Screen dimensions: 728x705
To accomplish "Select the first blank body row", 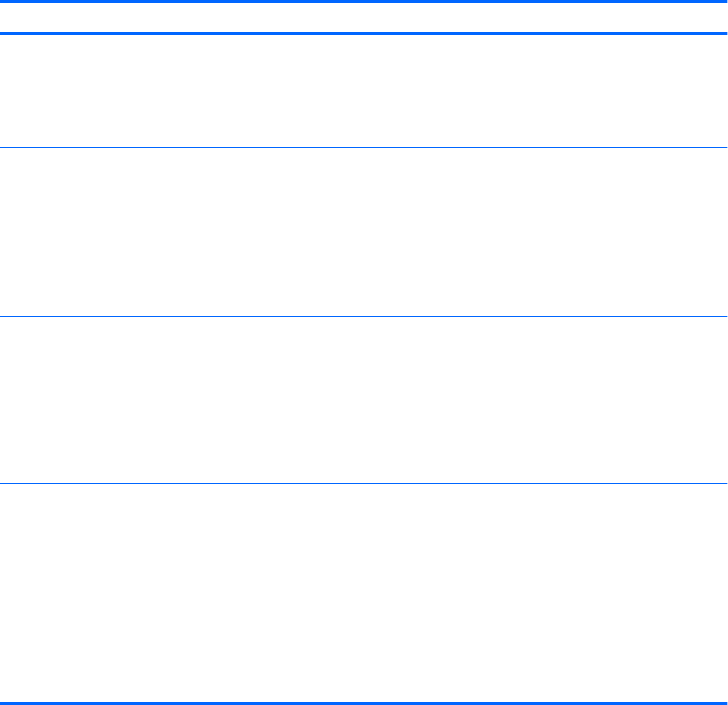I will coord(364,91).
